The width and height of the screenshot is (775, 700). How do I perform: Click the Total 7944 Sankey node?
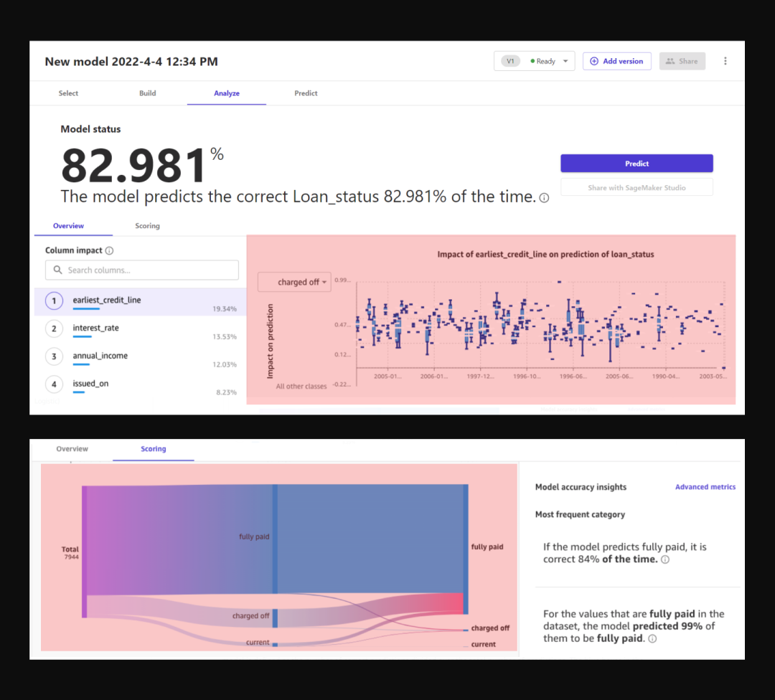tap(85, 552)
